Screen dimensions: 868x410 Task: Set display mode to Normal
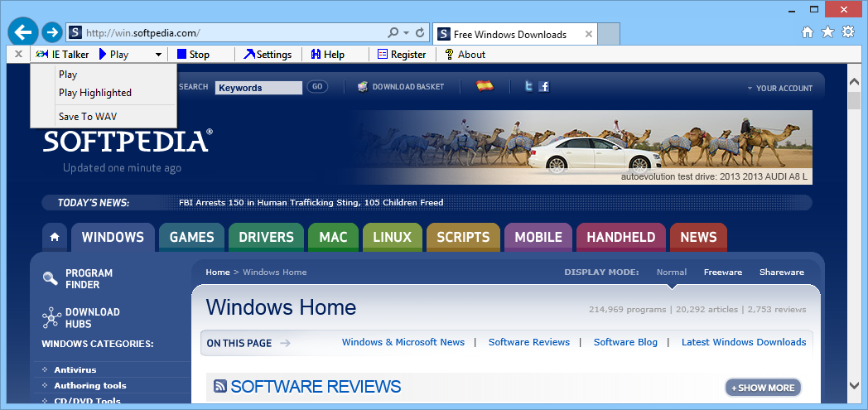[x=672, y=273]
